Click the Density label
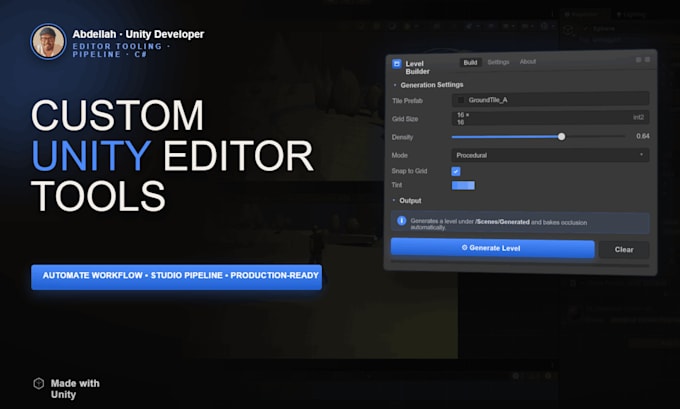This screenshot has height=409, width=680. 402,137
